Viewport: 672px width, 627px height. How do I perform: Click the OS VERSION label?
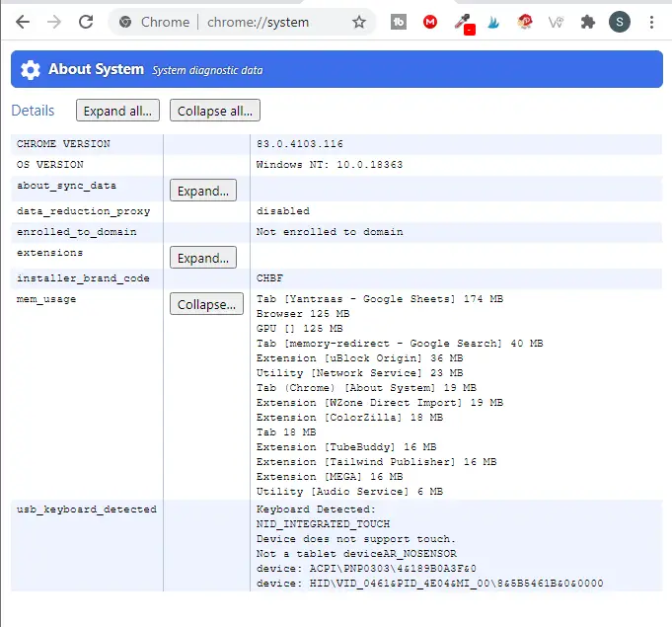tap(50, 165)
